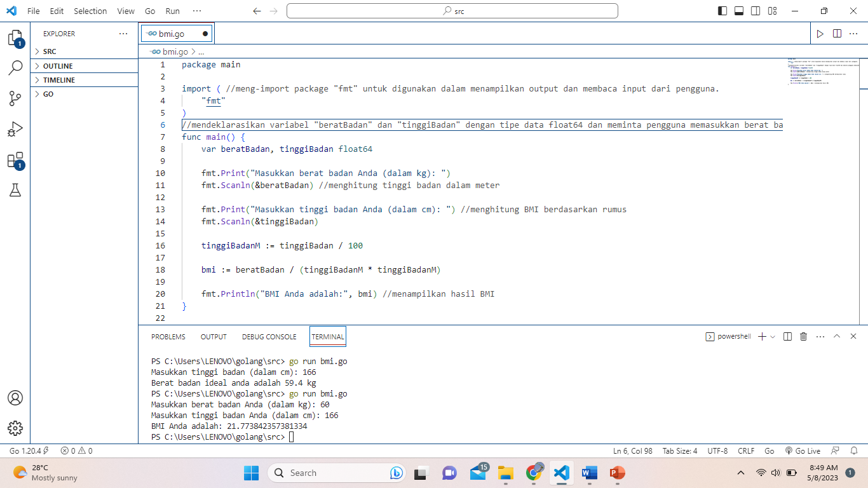Expand the OUTLINE section
The width and height of the screenshot is (868, 488).
84,66
